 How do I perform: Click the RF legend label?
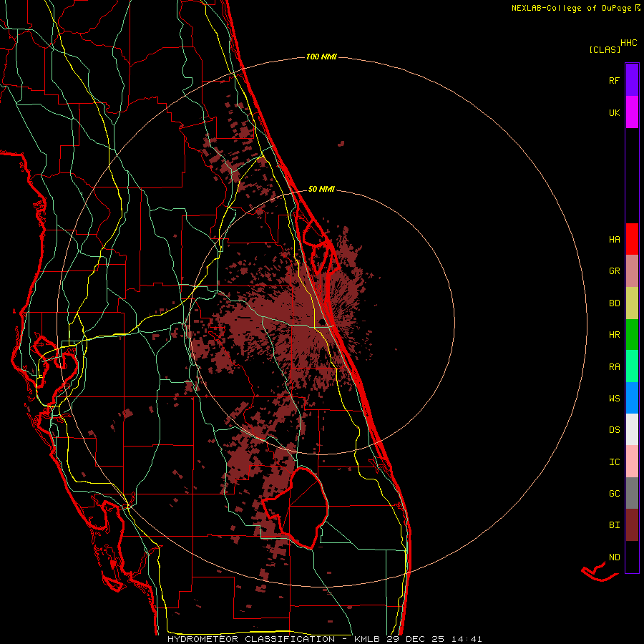point(614,80)
